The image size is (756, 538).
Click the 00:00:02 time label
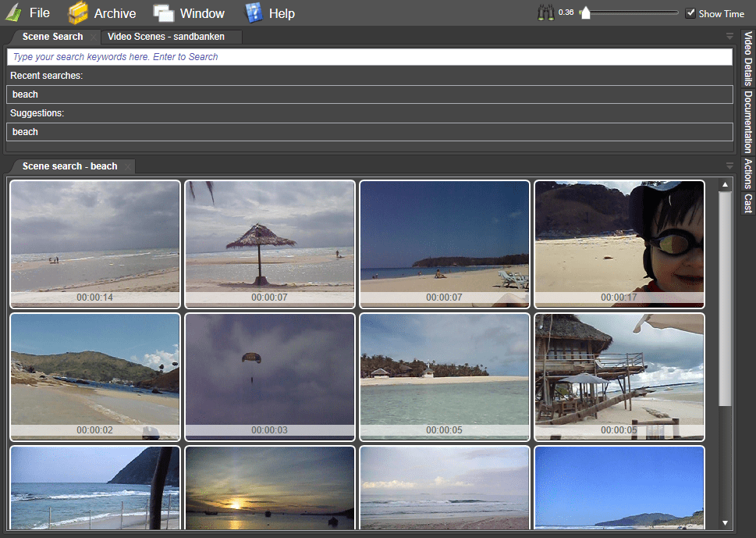tap(94, 430)
